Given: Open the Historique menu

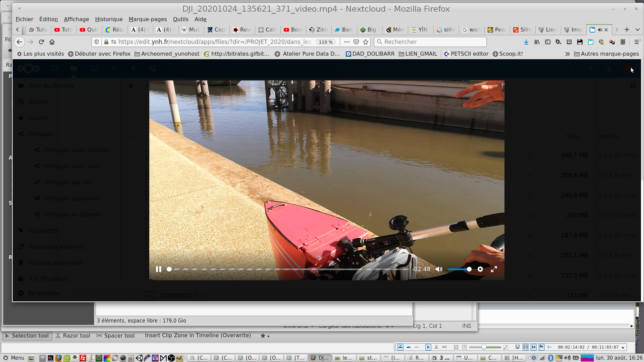Looking at the screenshot, I should click(x=109, y=19).
